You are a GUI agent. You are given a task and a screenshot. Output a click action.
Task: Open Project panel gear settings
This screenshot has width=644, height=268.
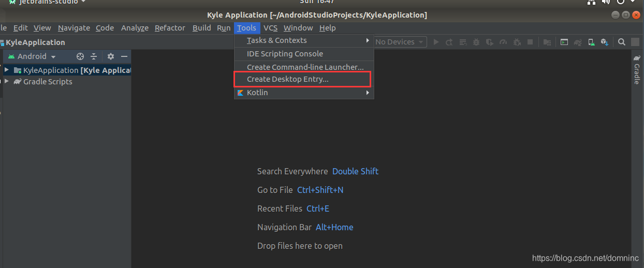(110, 56)
